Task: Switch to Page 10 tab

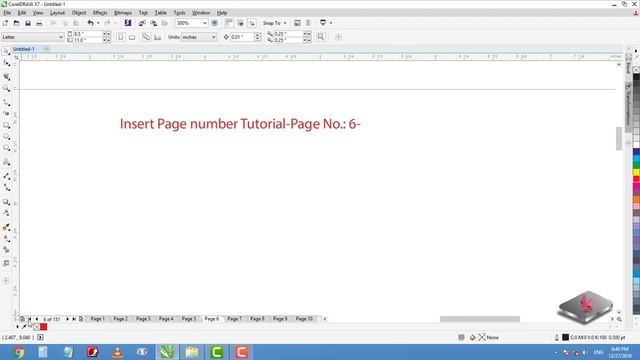Action: (x=304, y=319)
